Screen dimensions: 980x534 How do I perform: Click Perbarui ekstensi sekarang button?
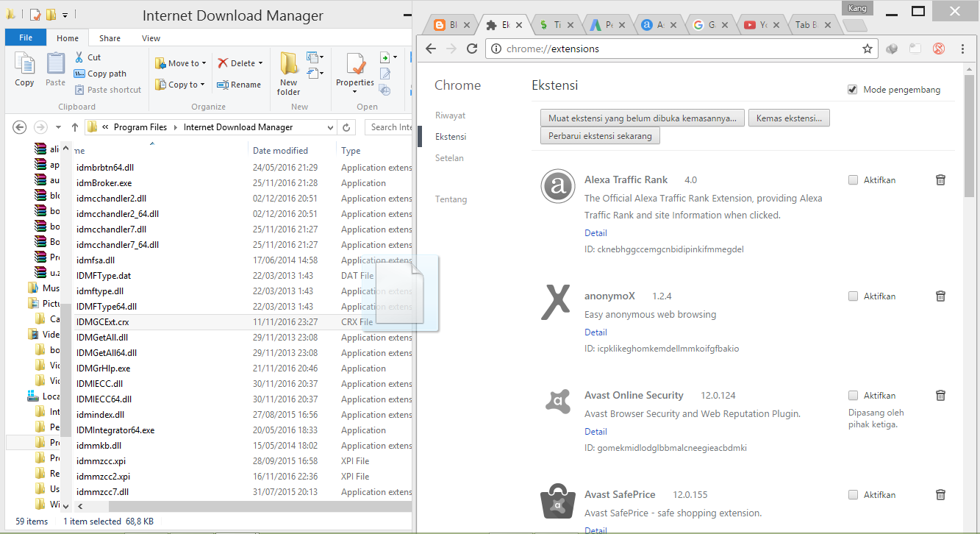pos(600,136)
